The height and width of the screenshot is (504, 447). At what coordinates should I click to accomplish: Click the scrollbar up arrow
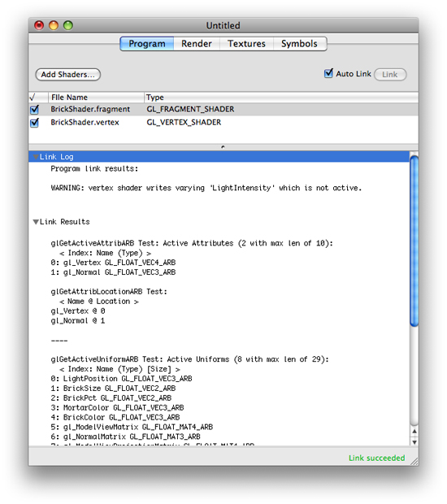pos(414,431)
